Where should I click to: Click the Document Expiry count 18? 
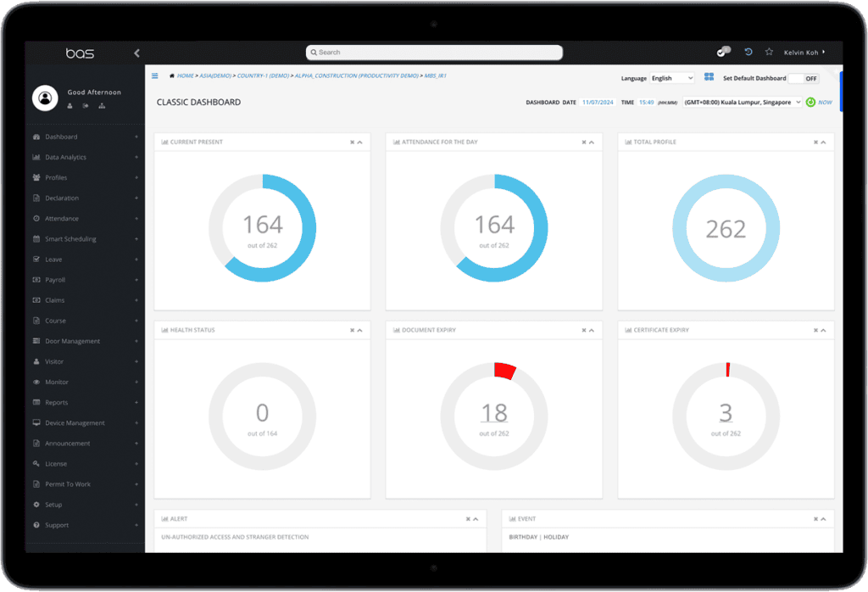point(494,413)
